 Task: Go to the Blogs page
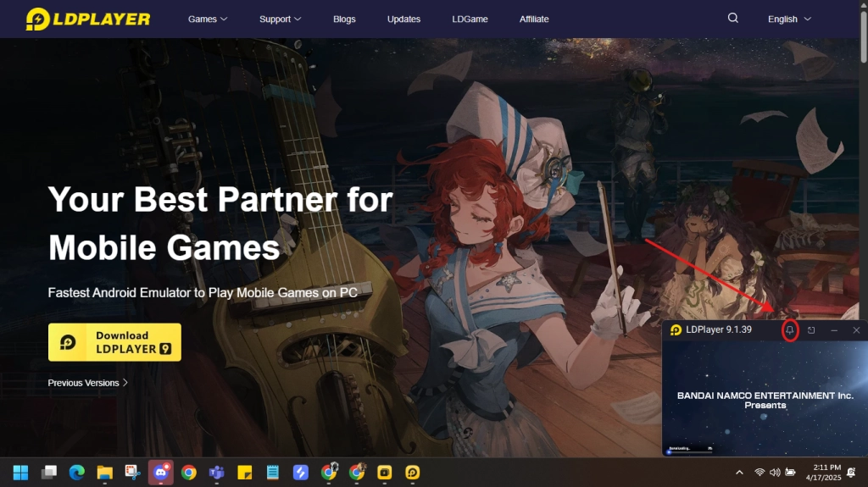tap(344, 19)
